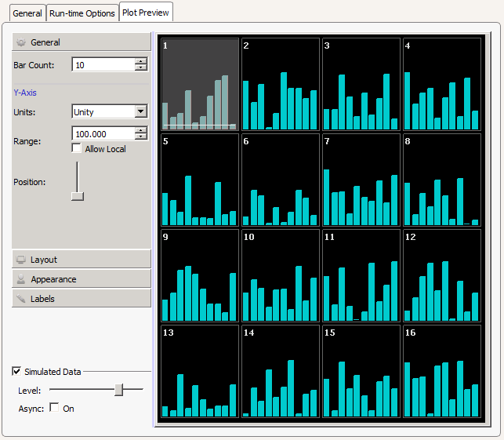
Task: Select plot 11 in the preview grid
Action: pos(361,275)
